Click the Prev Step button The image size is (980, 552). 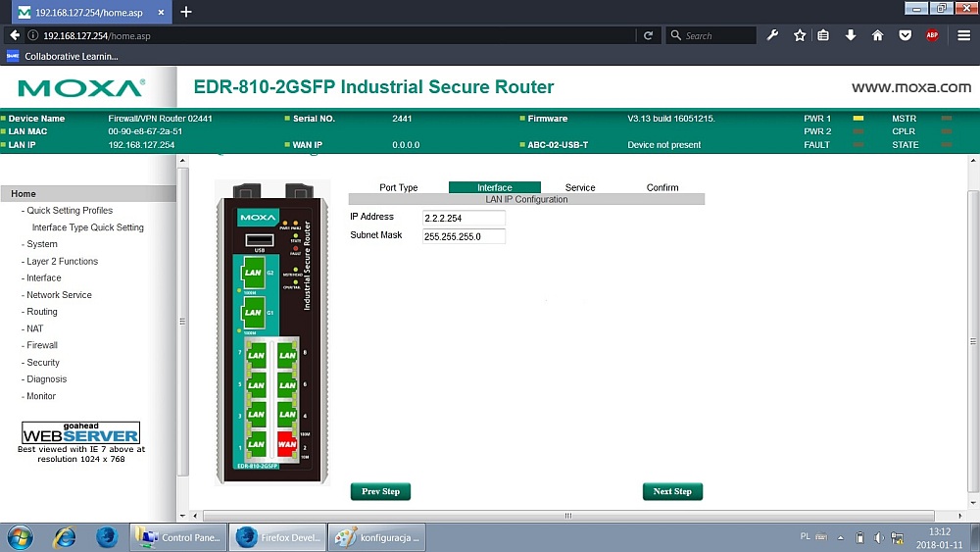click(x=380, y=491)
